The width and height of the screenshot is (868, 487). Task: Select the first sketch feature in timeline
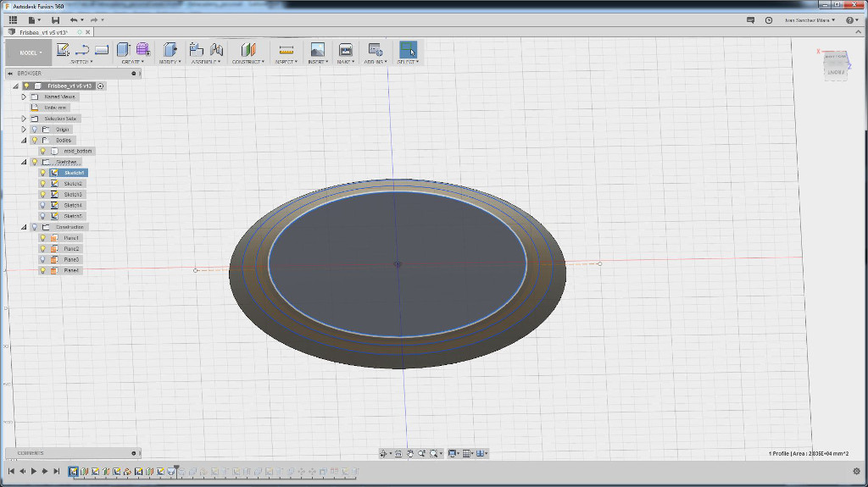[73, 472]
